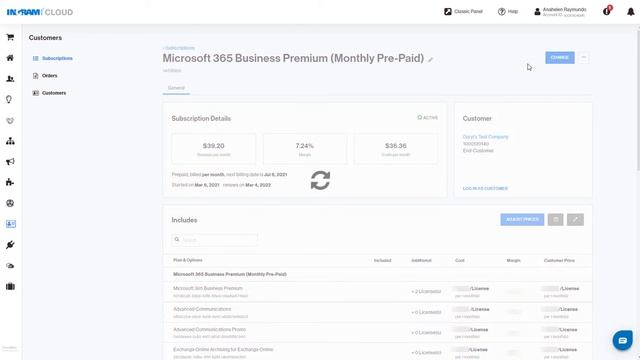Select the highlighted Customers card sidebar icon
Viewport: 640px width, 360px height.
click(11, 224)
